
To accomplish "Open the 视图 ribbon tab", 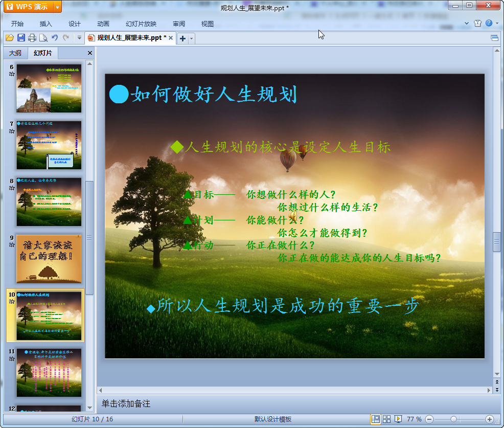I will pyautogui.click(x=208, y=24).
